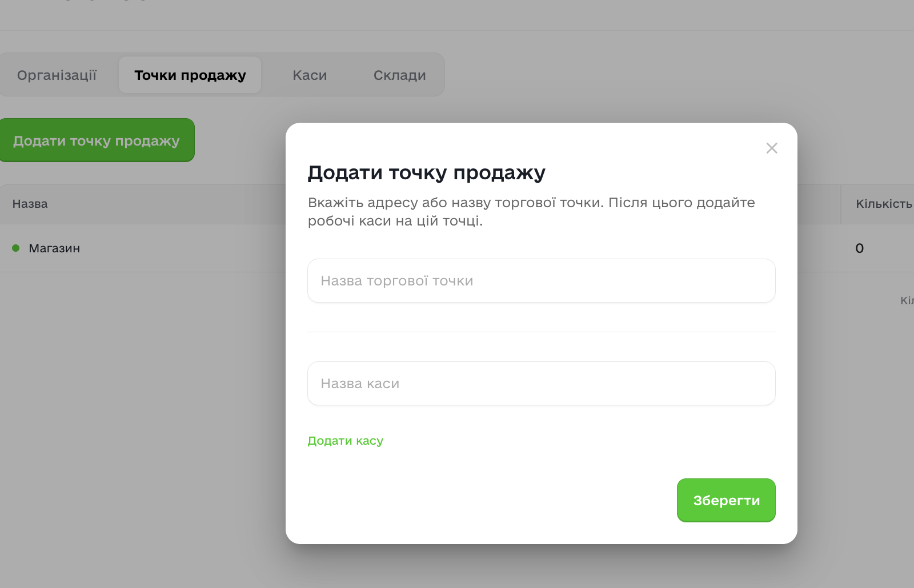The width and height of the screenshot is (914, 588).
Task: Click the cut-off Кіл text at right edge
Action: pyautogui.click(x=907, y=300)
